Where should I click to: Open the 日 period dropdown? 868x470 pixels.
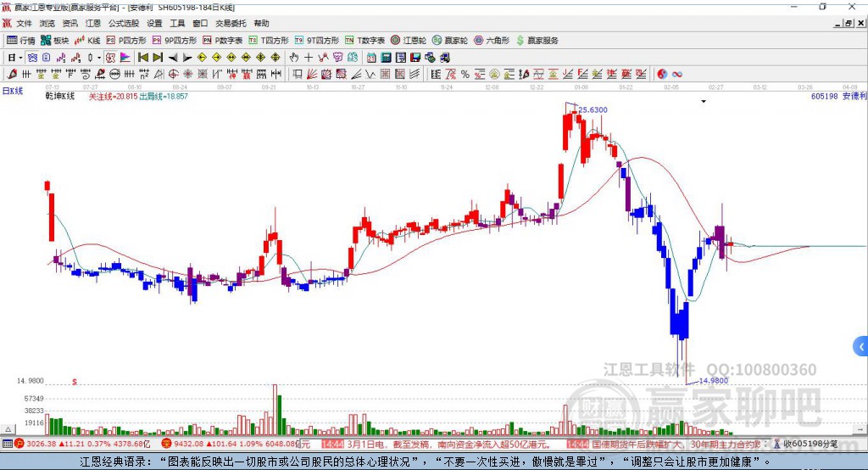pyautogui.click(x=15, y=57)
